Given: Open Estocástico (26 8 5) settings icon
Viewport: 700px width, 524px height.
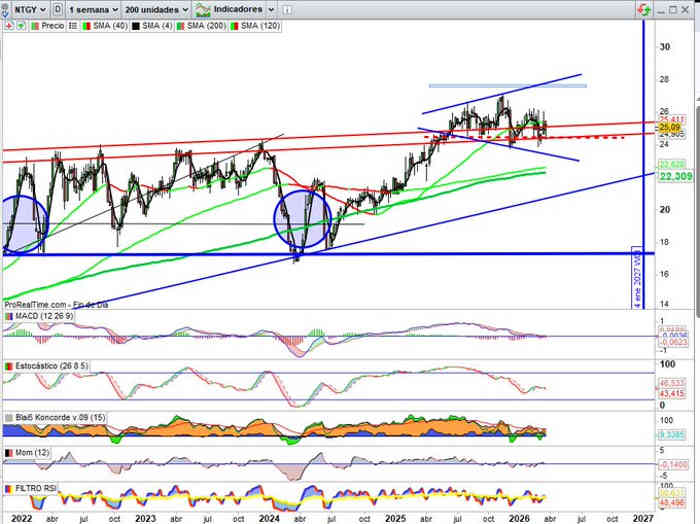Looking at the screenshot, I should coord(7,367).
